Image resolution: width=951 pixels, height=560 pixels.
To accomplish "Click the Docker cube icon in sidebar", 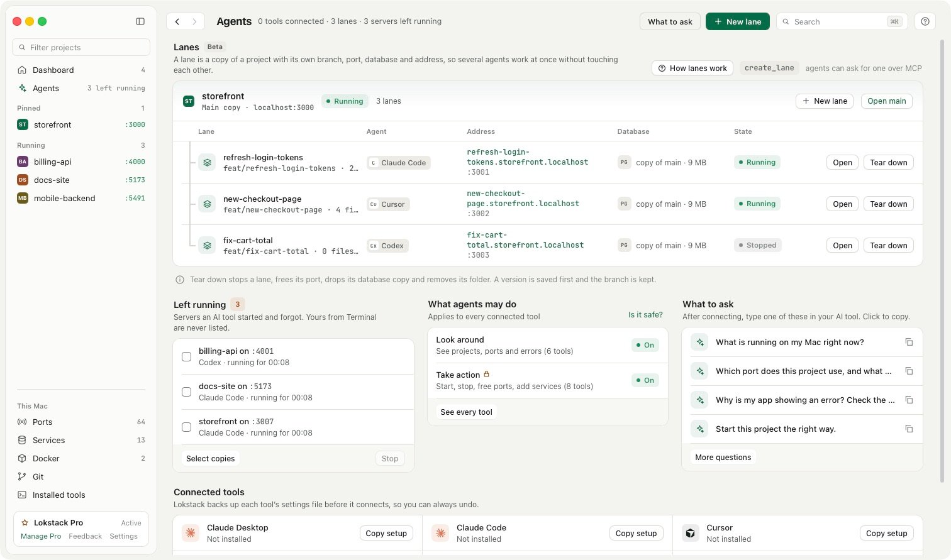I will pyautogui.click(x=22, y=458).
